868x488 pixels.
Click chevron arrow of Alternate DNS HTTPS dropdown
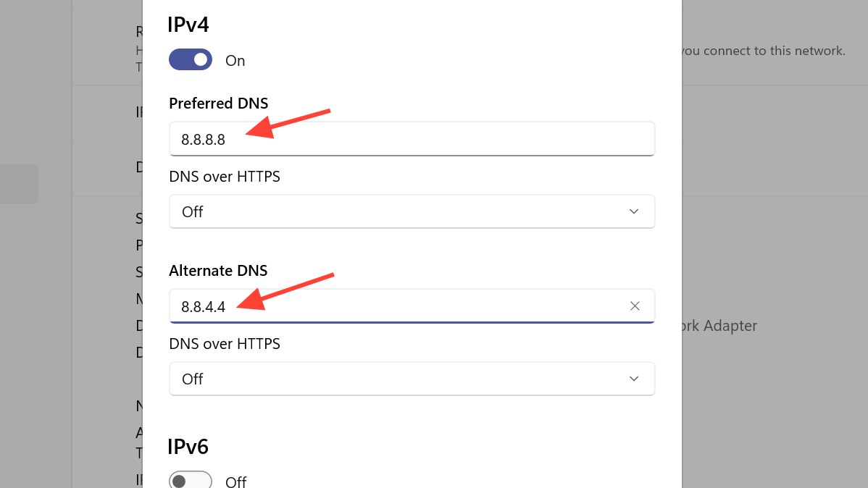click(634, 379)
